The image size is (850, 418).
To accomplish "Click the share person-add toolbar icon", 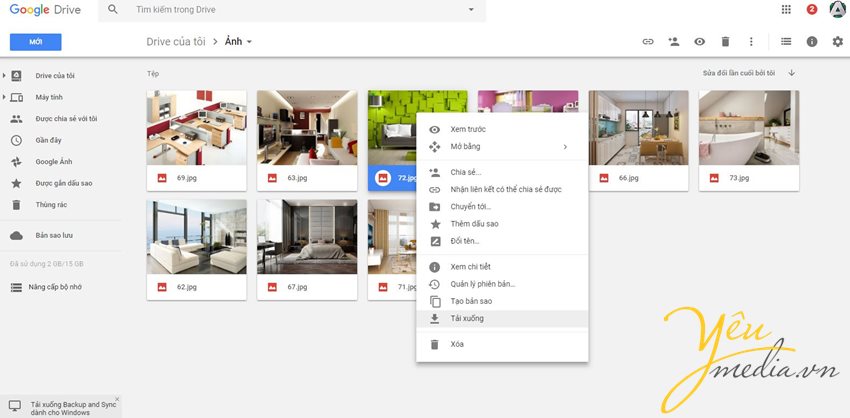I will pos(674,41).
